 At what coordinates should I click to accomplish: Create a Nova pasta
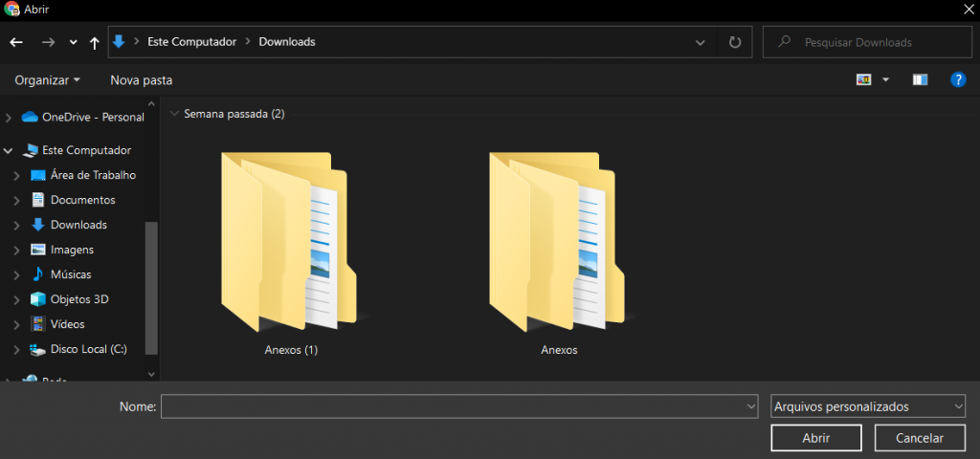pos(142,80)
